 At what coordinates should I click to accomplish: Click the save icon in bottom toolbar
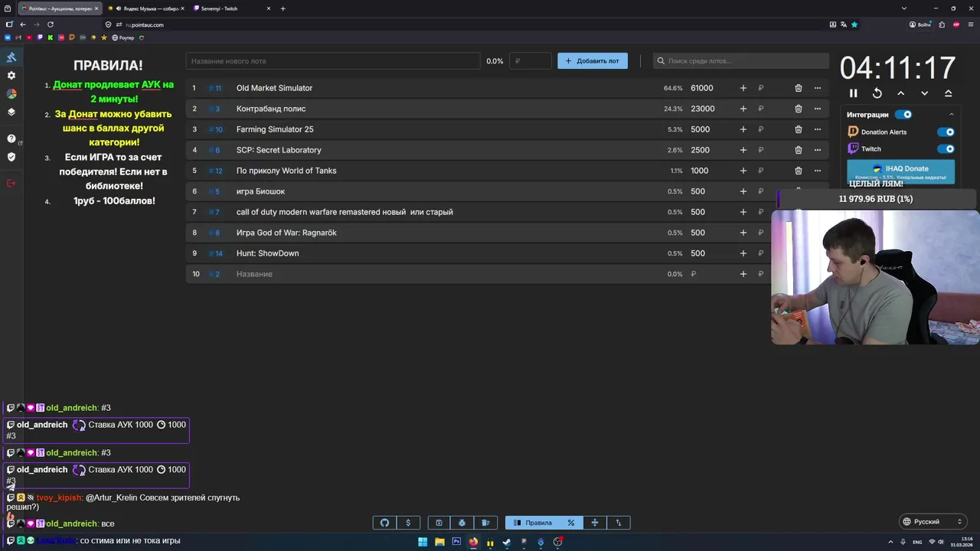[x=439, y=523]
